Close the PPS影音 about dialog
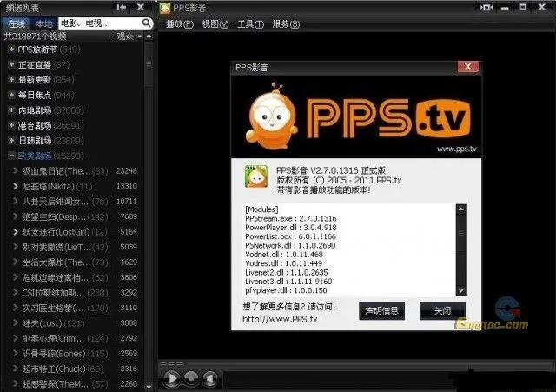Viewport: 556px width, 392px height. pos(467,66)
